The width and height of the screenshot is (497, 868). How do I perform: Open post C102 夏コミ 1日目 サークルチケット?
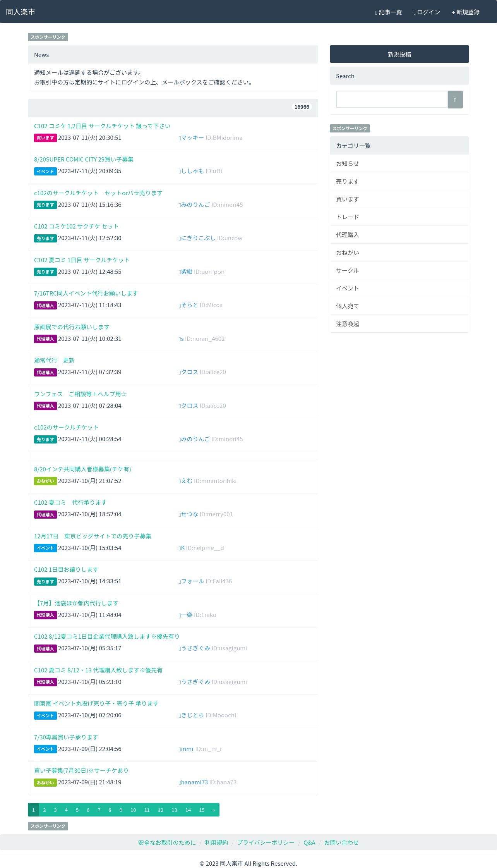82,260
